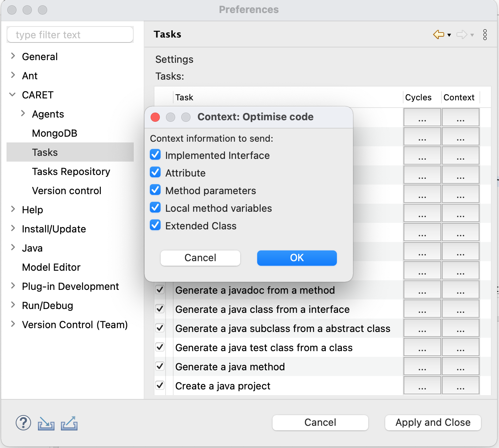Open the MongoDB preferences page
Screen dimensions: 499x448
click(54, 133)
